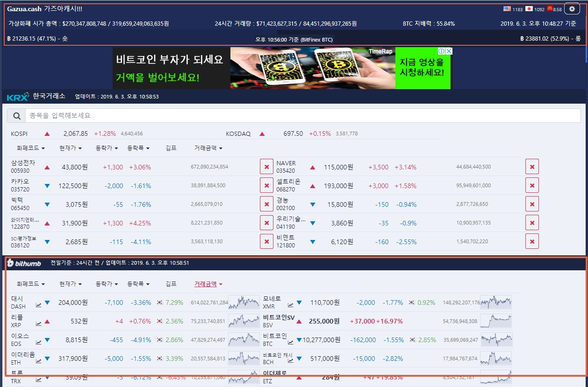Sort KRX list by 거래금액
Viewport: 588px width, 387px height.
point(208,148)
